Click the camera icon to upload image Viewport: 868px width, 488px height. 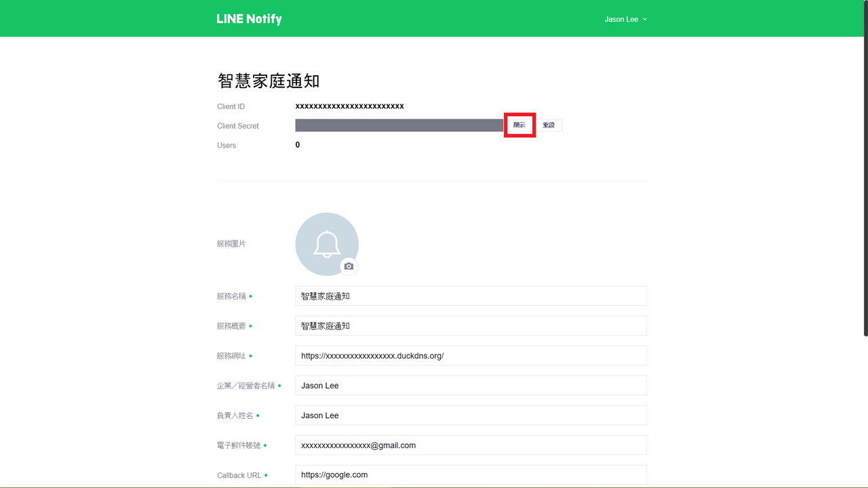click(x=349, y=266)
